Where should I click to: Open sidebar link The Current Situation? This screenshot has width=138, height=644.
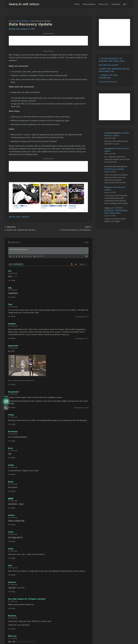pos(108,82)
